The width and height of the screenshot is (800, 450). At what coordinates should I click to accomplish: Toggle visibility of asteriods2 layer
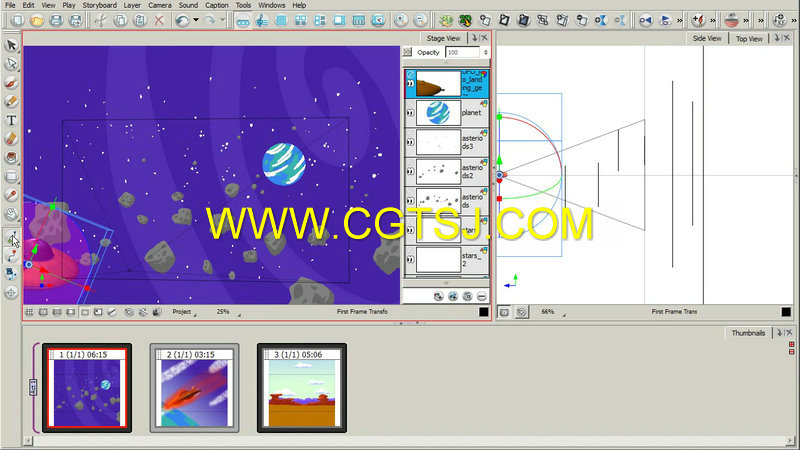(x=411, y=171)
